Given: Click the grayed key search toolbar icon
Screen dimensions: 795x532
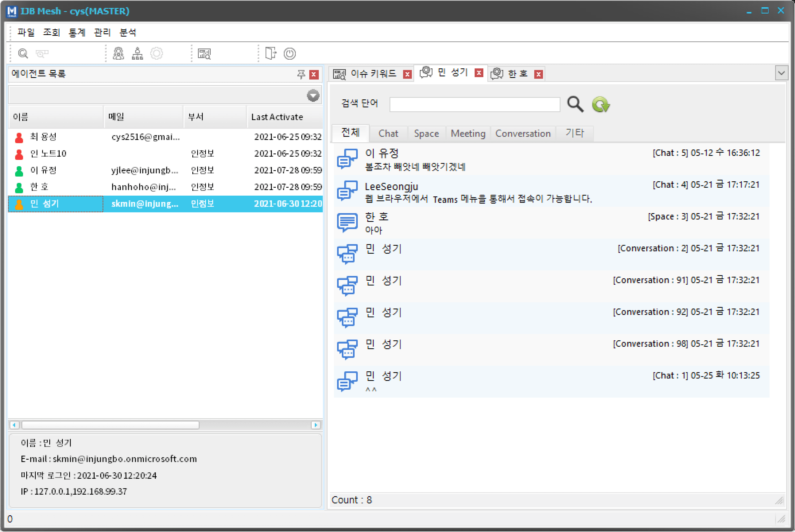Looking at the screenshot, I should (x=42, y=54).
